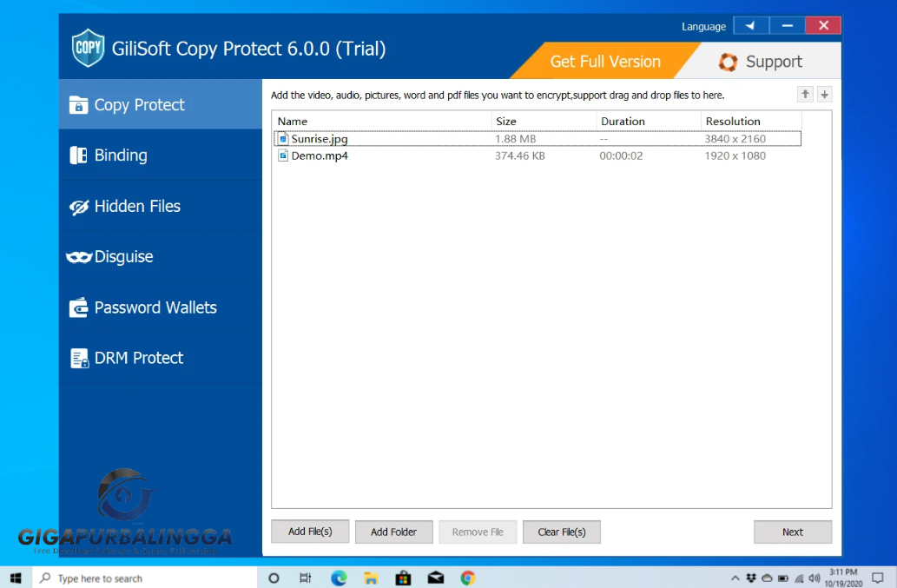Screen dimensions: 897x588
Task: Click the volume speaker tray icon
Action: click(x=815, y=578)
